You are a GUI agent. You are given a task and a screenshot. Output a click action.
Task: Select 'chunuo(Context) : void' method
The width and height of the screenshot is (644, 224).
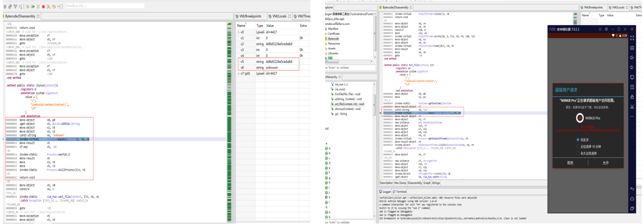pos(347,109)
